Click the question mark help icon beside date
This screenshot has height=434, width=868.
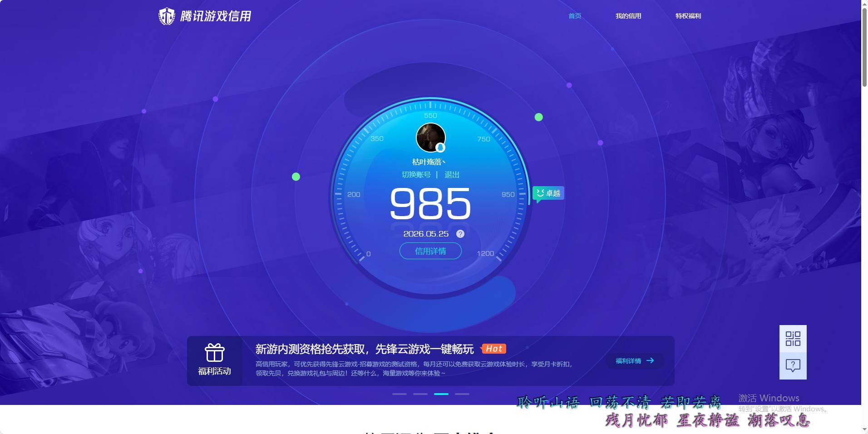(460, 234)
